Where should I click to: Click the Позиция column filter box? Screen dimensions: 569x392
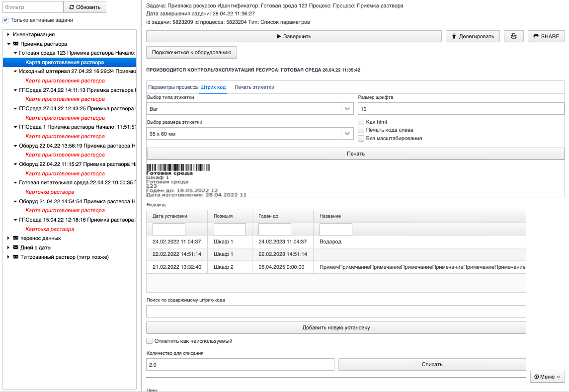230,230
